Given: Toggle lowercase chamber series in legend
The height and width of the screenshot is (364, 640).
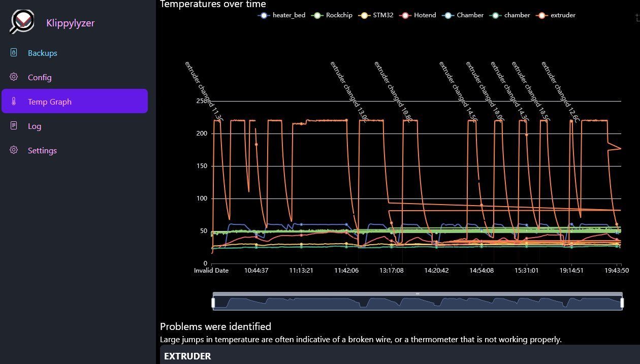Looking at the screenshot, I should tap(510, 15).
